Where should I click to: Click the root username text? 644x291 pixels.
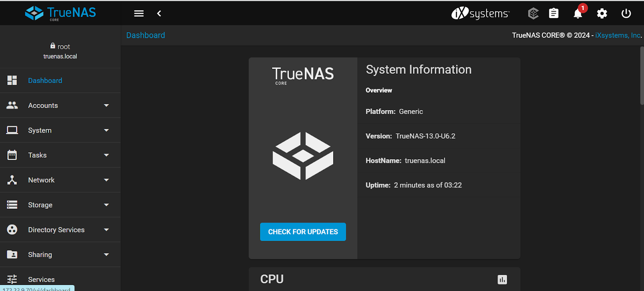[x=64, y=47]
